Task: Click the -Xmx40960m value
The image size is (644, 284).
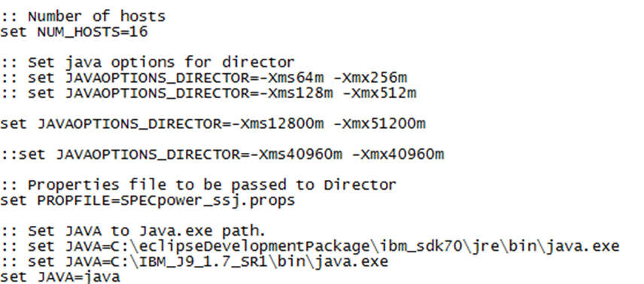Action: click(x=397, y=154)
